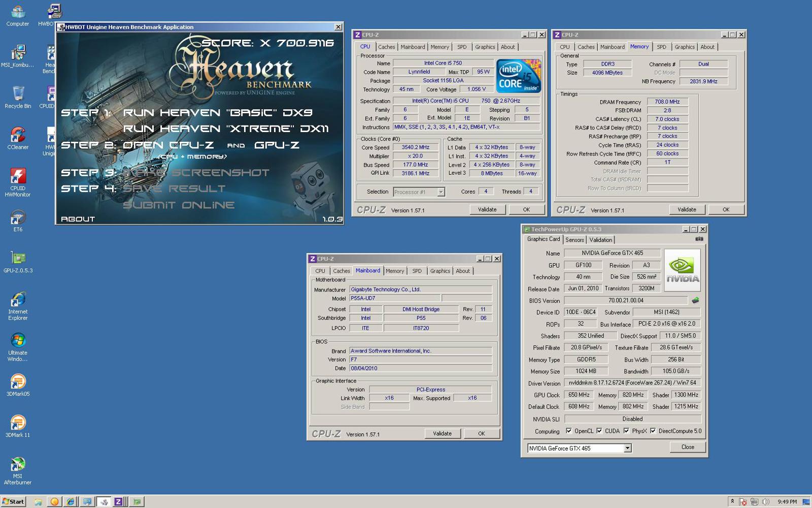Click Submit Online in Heaven app
The image size is (812, 508).
pos(179,205)
